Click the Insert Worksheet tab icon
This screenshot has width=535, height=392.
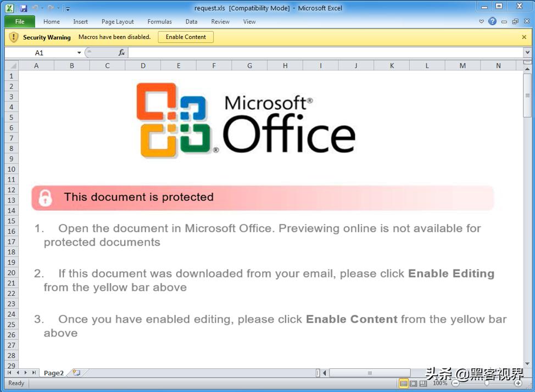[76, 373]
